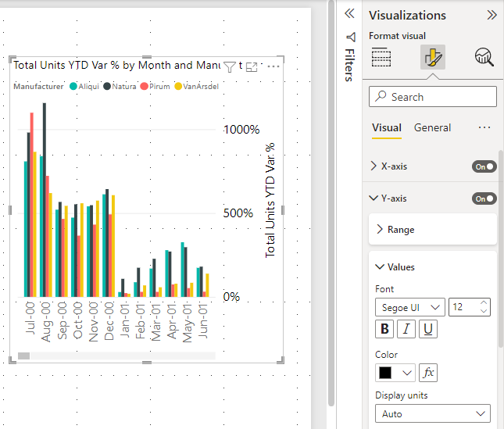Toggle underline font for Y-axis values

coord(428,329)
